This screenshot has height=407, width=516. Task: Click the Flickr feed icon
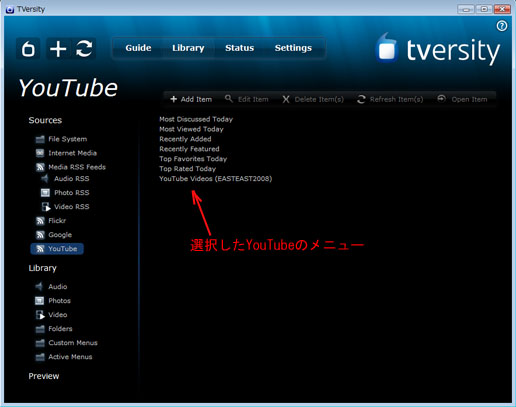(40, 221)
